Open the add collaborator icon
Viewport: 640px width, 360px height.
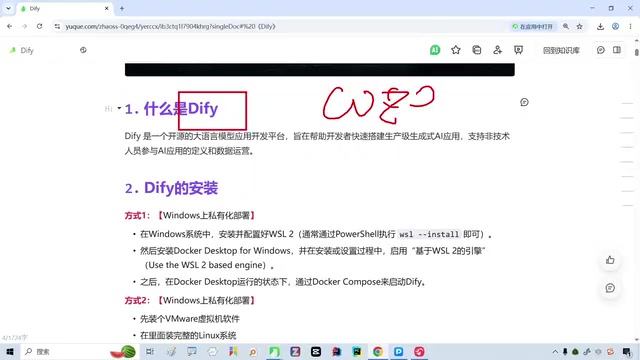click(x=497, y=50)
